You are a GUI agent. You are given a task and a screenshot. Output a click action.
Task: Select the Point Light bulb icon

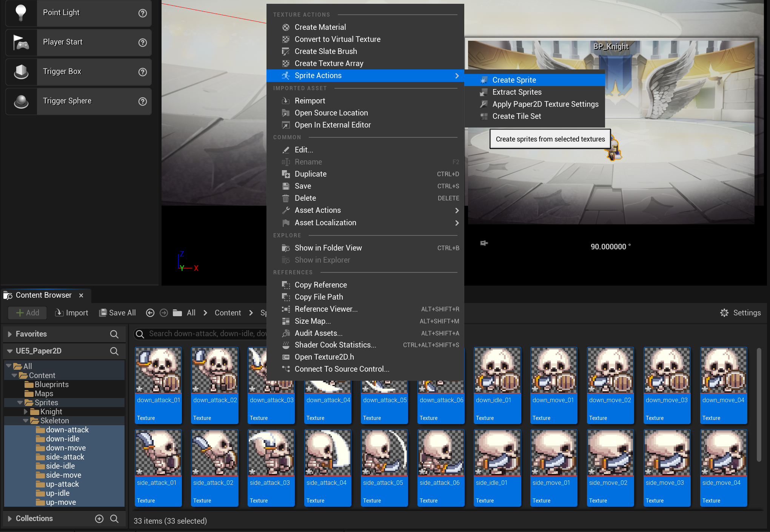tap(21, 13)
